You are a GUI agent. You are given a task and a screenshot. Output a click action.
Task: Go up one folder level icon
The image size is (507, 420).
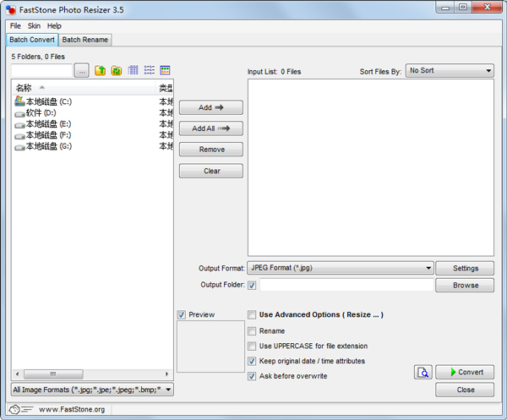pyautogui.click(x=101, y=71)
